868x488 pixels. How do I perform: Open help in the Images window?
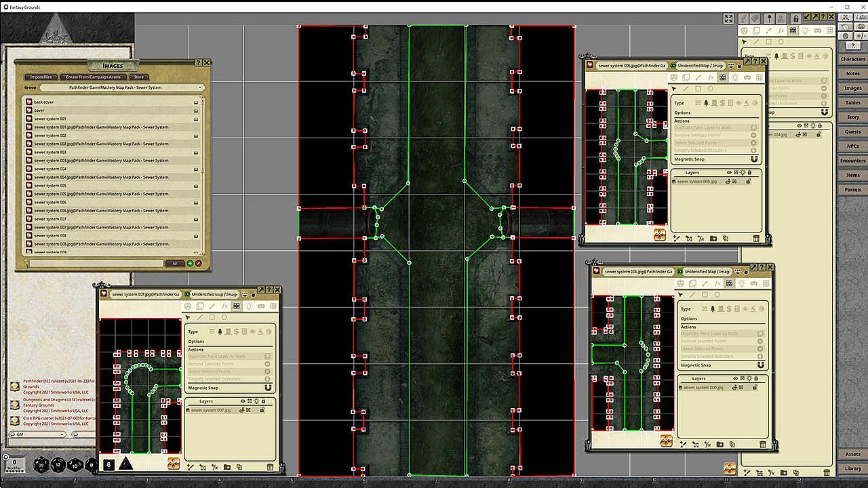(198, 62)
